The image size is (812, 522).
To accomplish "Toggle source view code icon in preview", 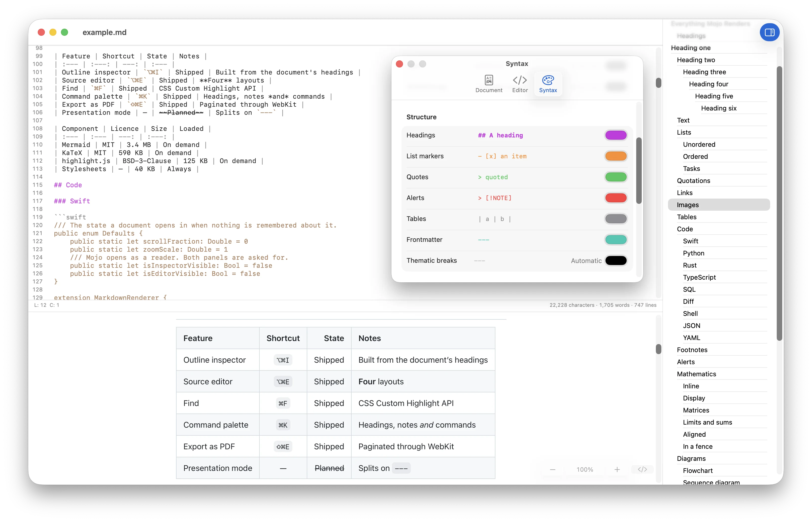I will [642, 469].
